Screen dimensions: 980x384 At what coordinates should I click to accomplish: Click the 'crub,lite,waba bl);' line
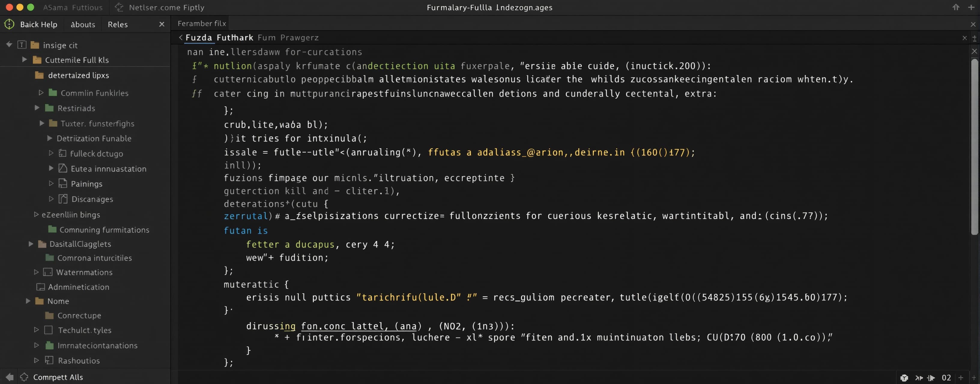[x=276, y=124]
